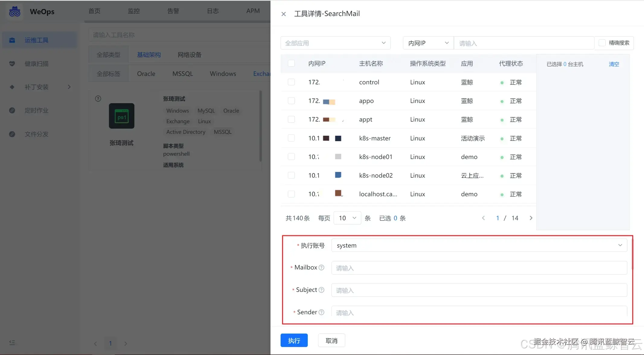Switch to the 网络设备 tab

pyautogui.click(x=189, y=54)
